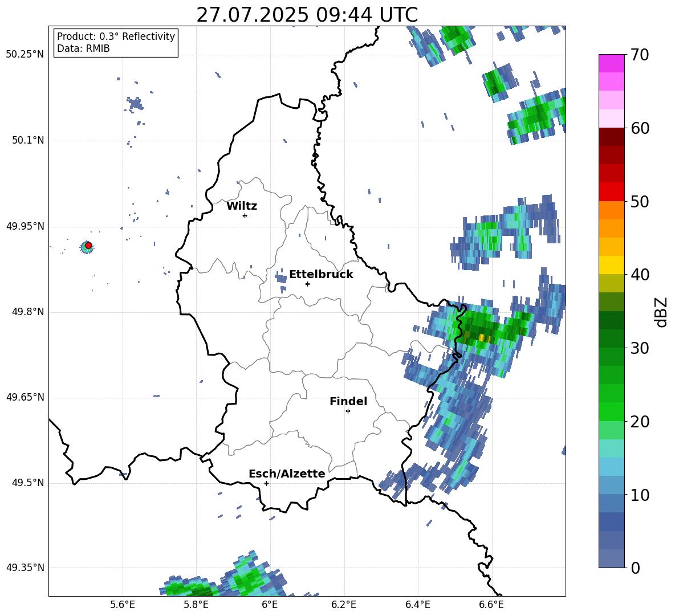Click the 49.8°N latitude label
Screen dimensions: 675x616
click(x=28, y=312)
